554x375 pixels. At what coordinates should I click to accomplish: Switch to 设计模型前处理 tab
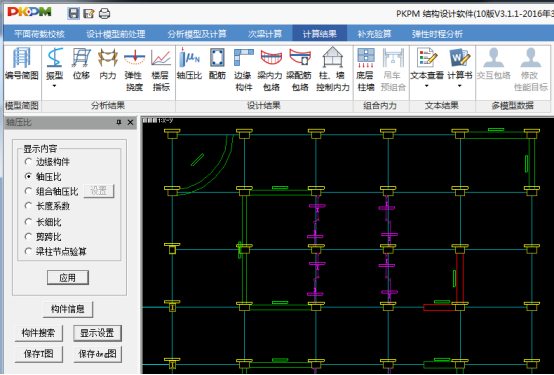point(116,34)
